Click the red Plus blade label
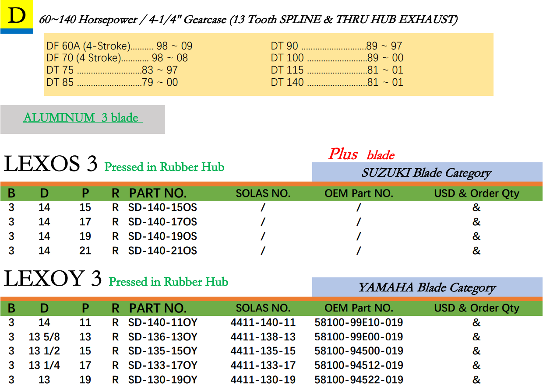 (361, 154)
